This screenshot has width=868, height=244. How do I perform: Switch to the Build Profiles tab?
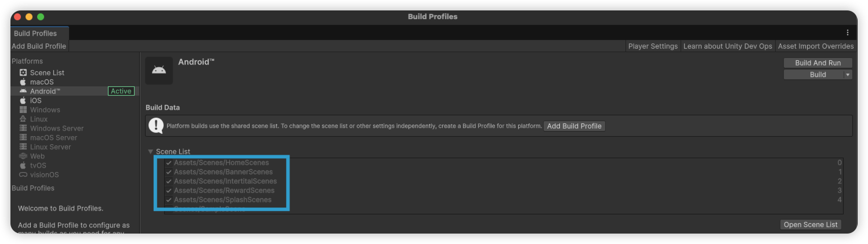coord(35,33)
